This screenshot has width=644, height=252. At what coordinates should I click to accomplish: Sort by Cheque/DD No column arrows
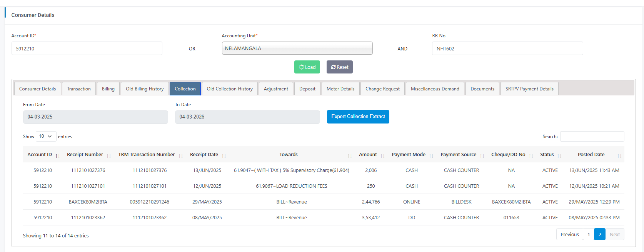tap(531, 156)
